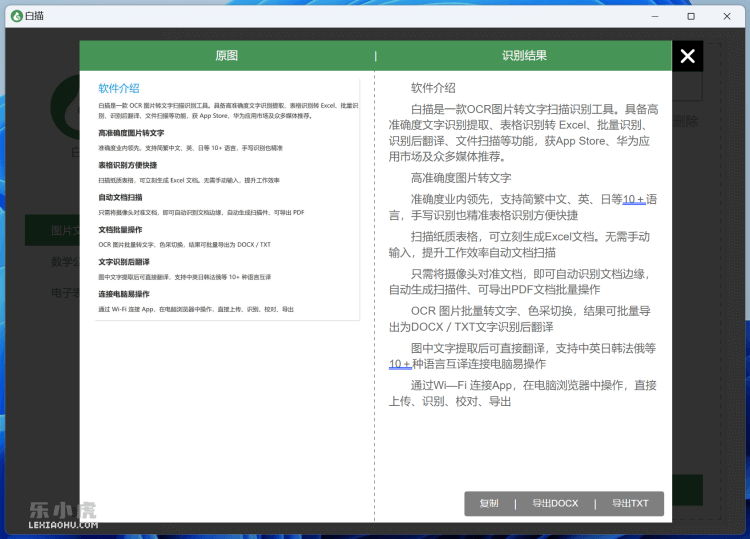The height and width of the screenshot is (539, 750).
Task: Close the 白描 application window
Action: tap(727, 16)
